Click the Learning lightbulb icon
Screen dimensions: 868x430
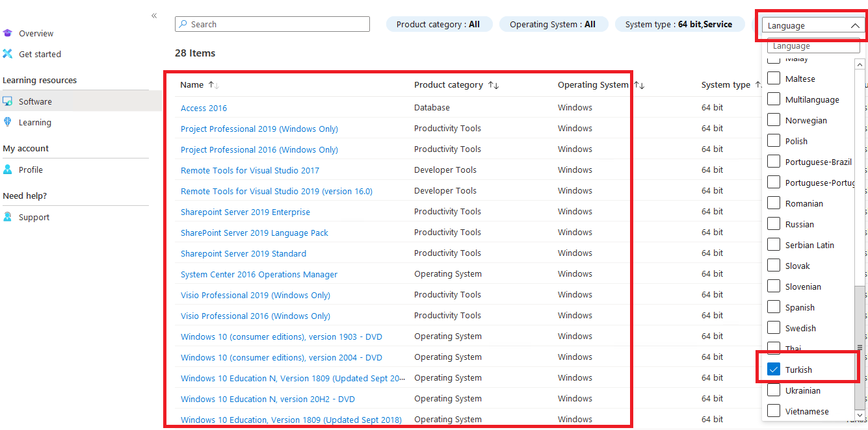point(8,122)
